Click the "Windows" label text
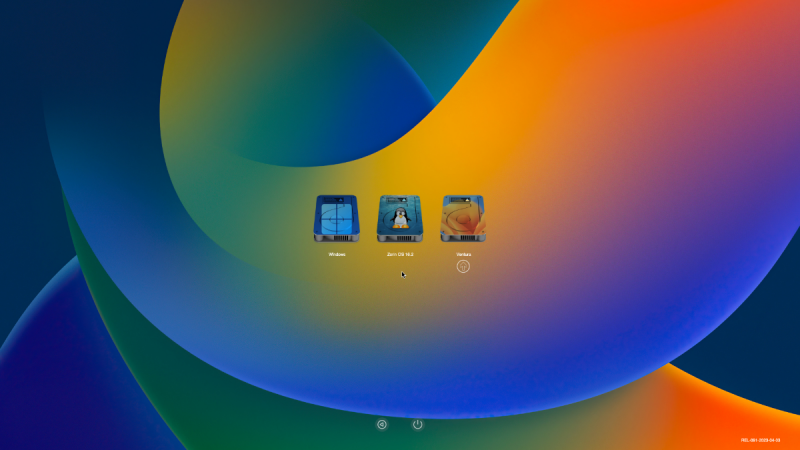Screen dimensions: 800x450 337,255
